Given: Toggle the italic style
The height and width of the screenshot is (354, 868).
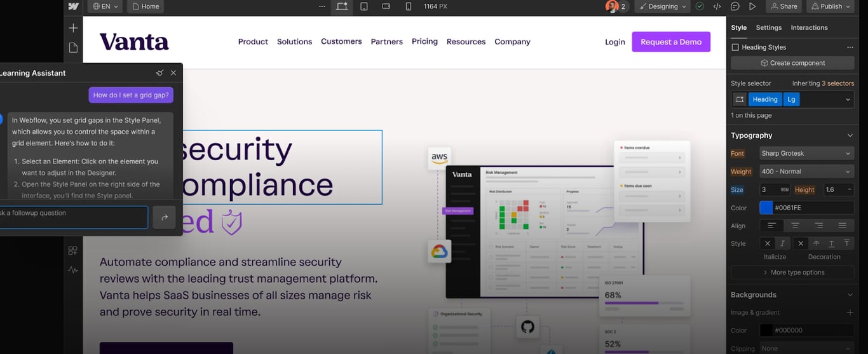Looking at the screenshot, I should (x=782, y=243).
